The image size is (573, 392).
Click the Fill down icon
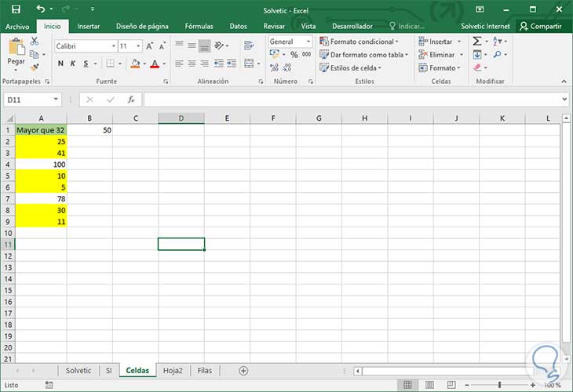tap(477, 55)
